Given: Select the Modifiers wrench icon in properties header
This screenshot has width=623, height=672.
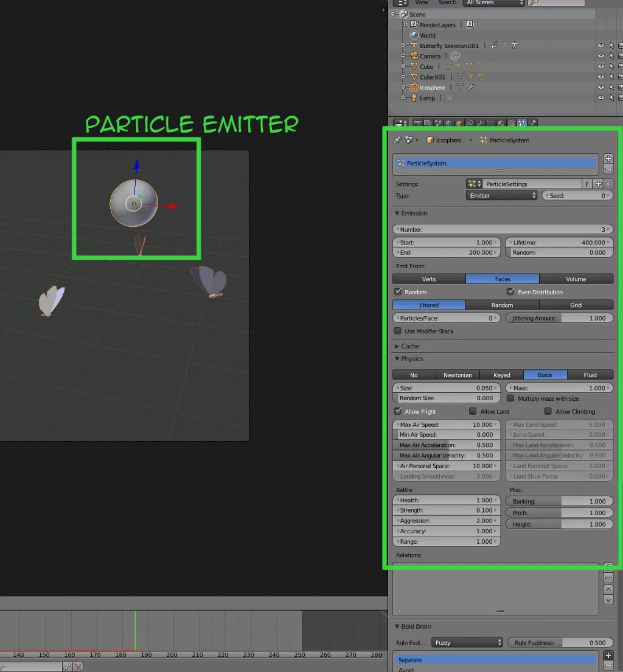Looking at the screenshot, I should pos(480,123).
